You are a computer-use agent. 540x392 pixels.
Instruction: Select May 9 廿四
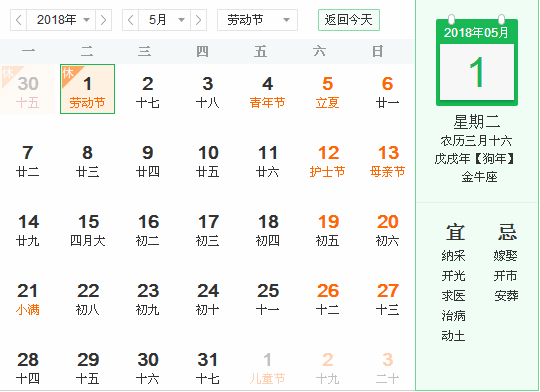pos(147,161)
